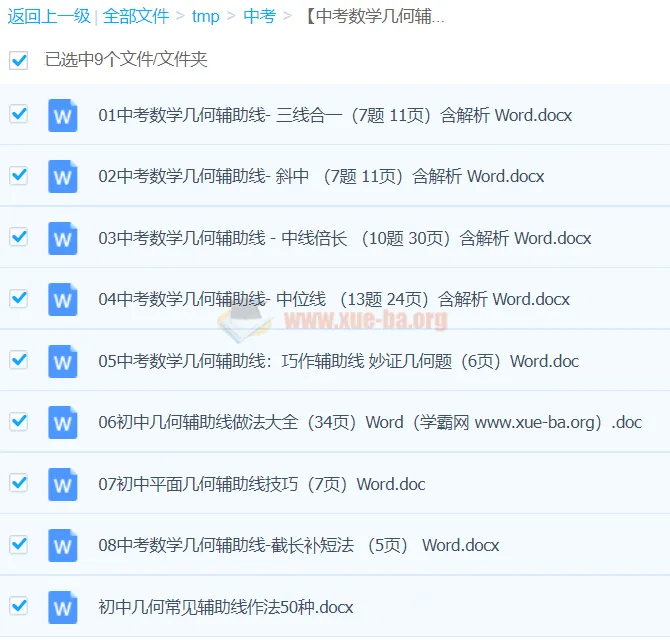
Task: Open file 07初中平面几何辅助线技巧 by name
Action: pos(261,484)
